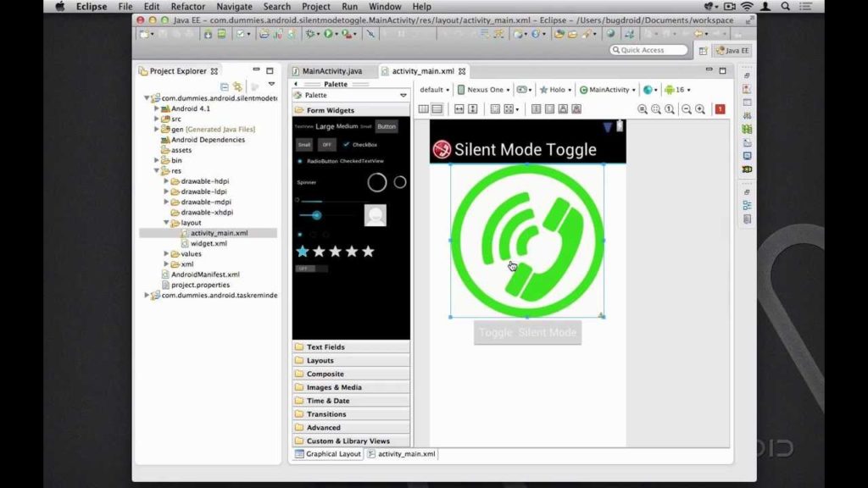Set horizontal orientation for linear layout

[424, 109]
